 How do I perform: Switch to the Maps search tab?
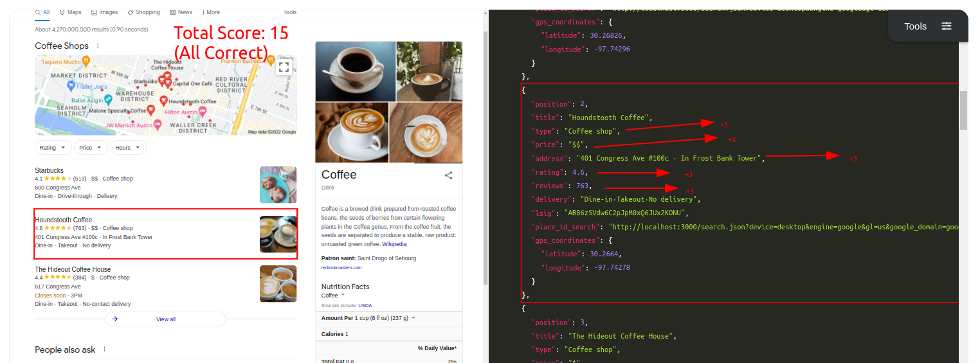tap(70, 12)
